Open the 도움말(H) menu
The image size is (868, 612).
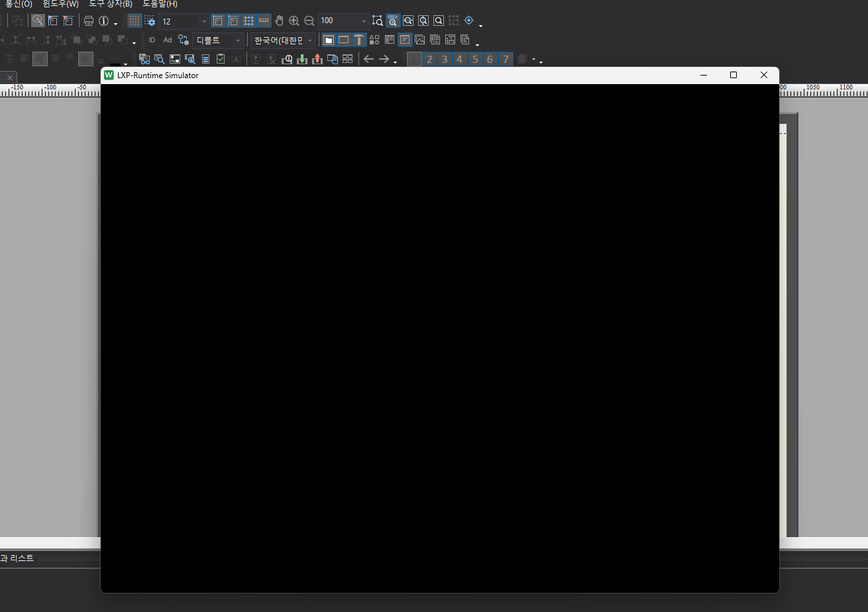[x=160, y=4]
